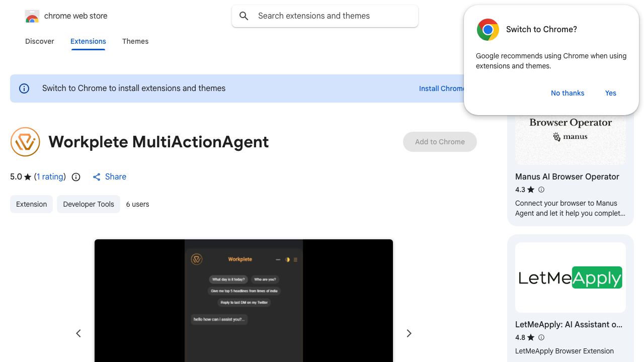Click the Chrome Web Store logo
Screen dimensions: 644x362
32,16
